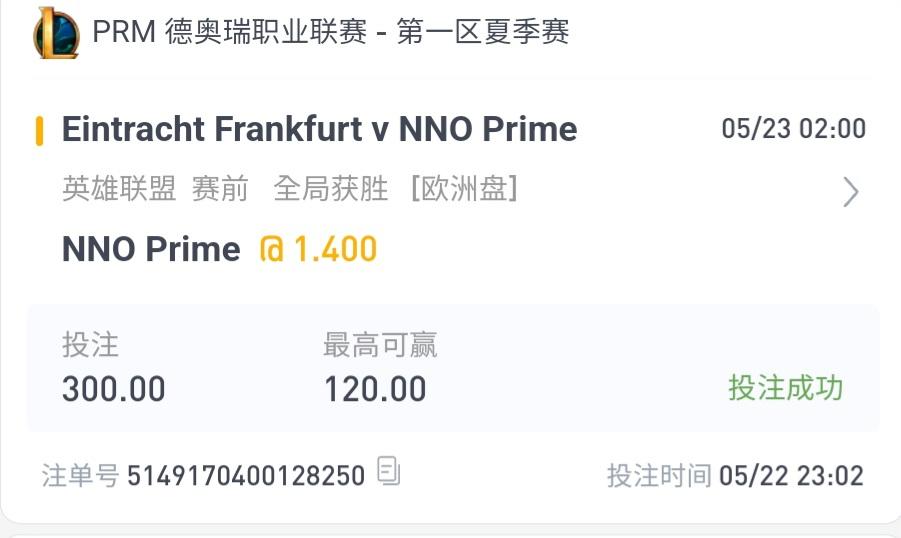Image resolution: width=901 pixels, height=538 pixels.
Task: Expand bet details with the right chevron
Action: coord(850,191)
